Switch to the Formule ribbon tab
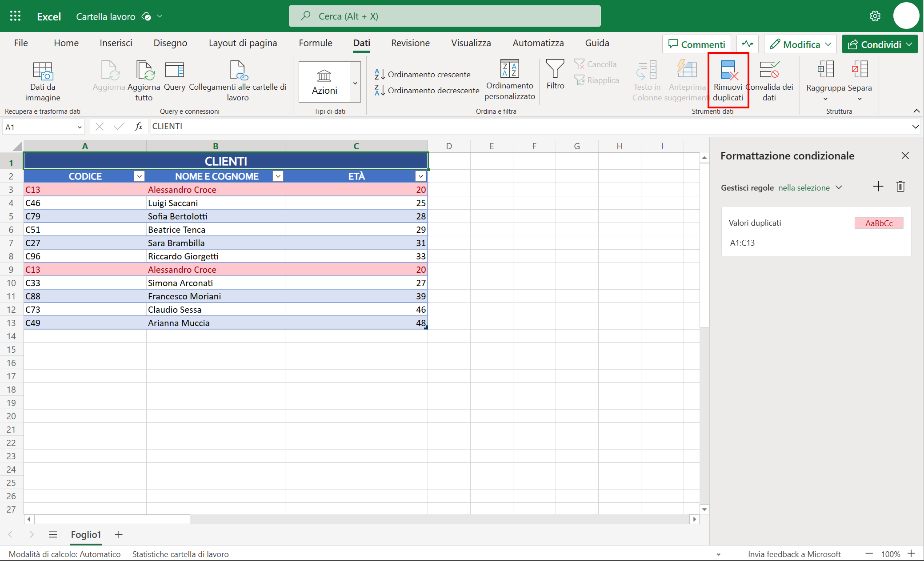 point(315,43)
